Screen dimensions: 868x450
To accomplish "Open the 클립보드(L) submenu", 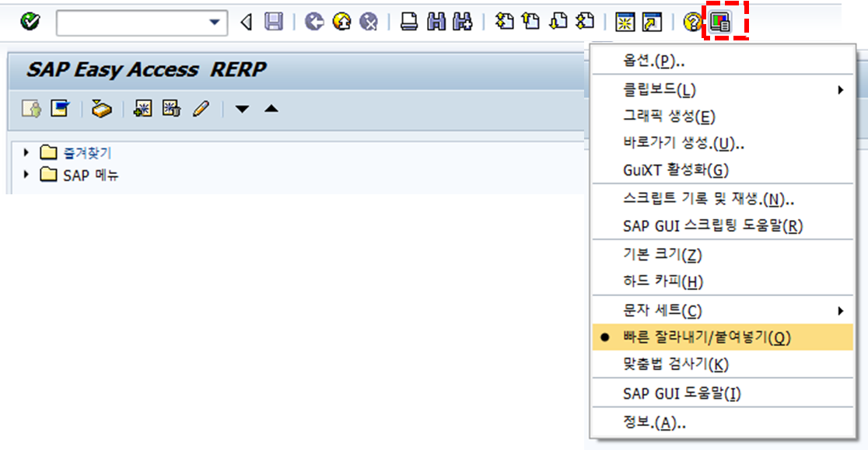I will tap(723, 89).
